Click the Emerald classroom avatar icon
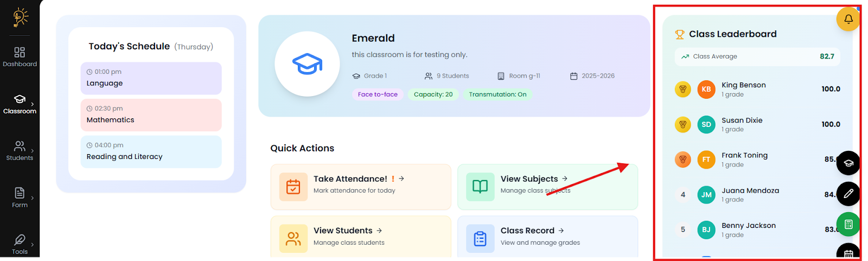Screen dimensions: 868x261 click(307, 64)
